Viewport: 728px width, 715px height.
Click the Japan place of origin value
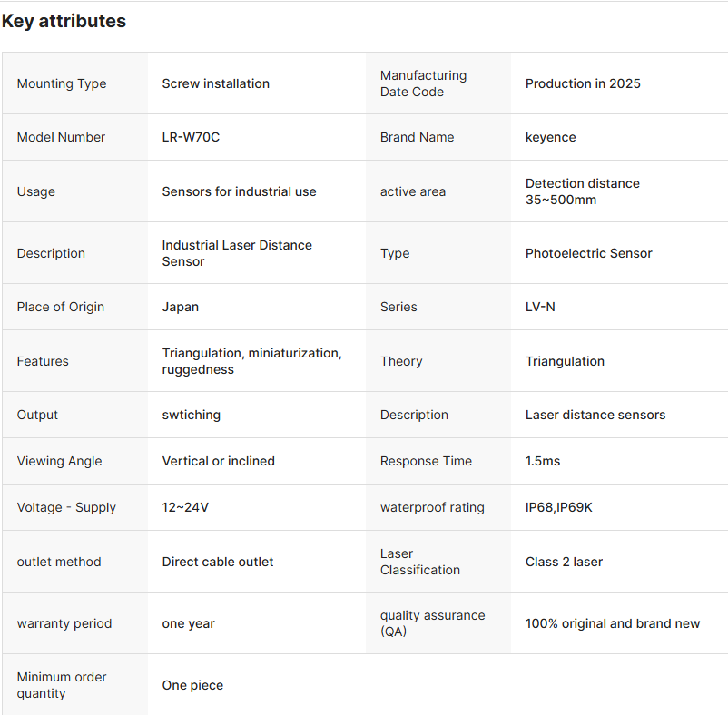pos(181,307)
